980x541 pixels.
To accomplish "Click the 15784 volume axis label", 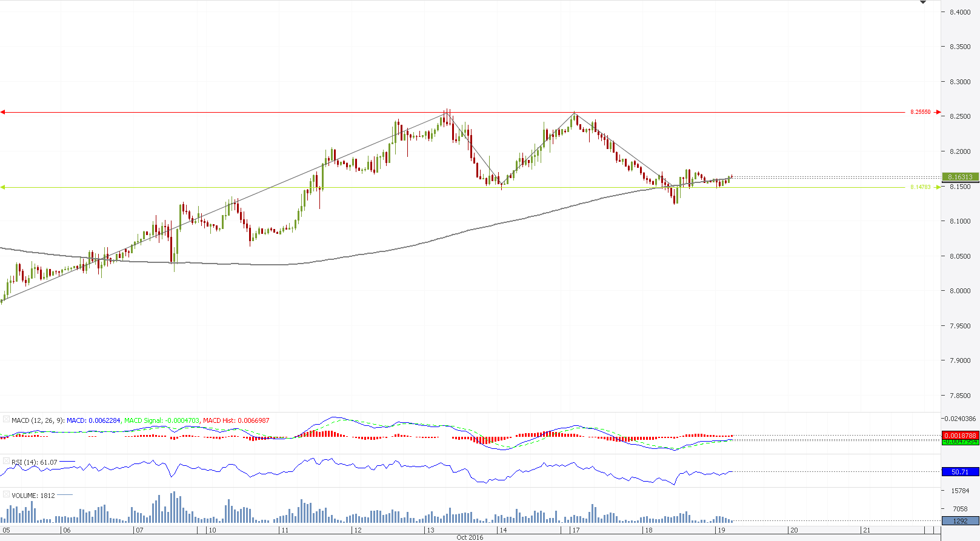I will point(960,491).
